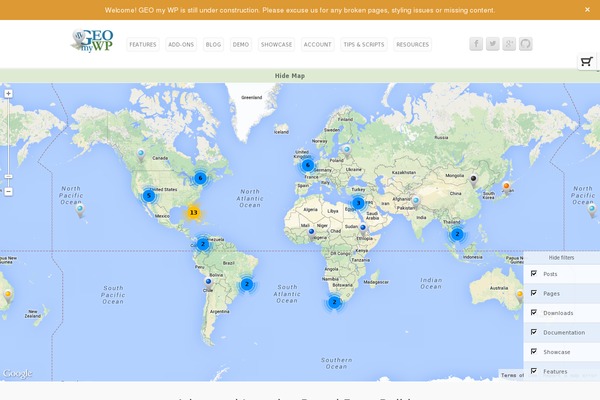600x400 pixels.
Task: Open the GitHub social icon
Action: [526, 44]
